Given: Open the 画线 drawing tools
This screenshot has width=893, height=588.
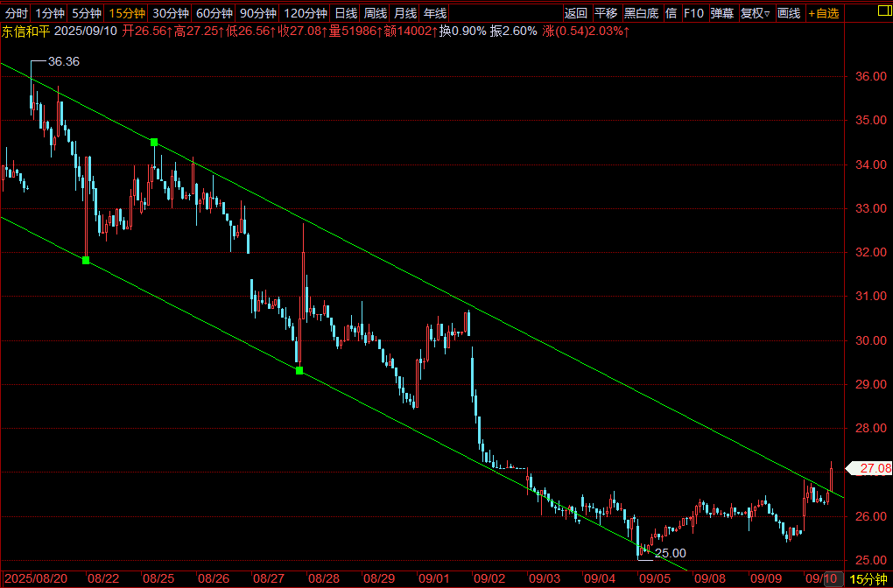Looking at the screenshot, I should pos(789,13).
